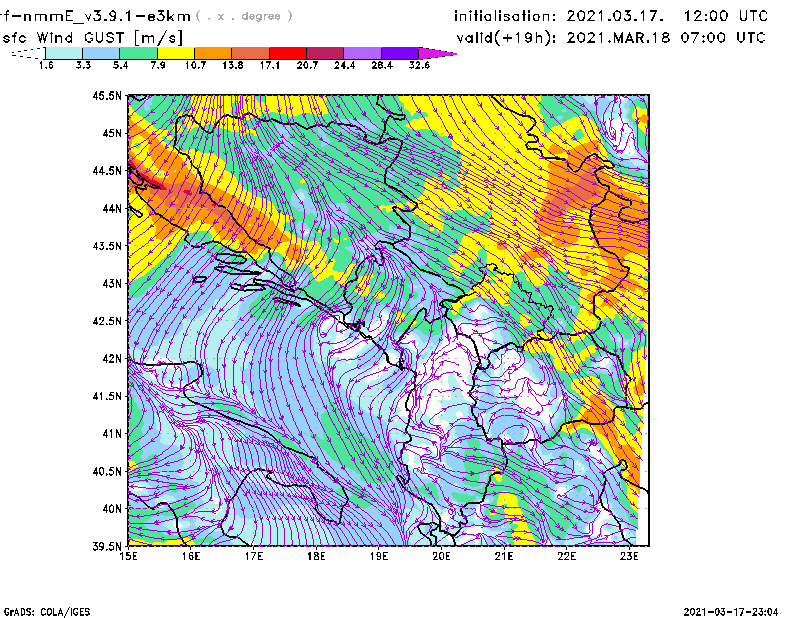Click the '2021.MAR.18 07:00 UTC' valid time
This screenshot has width=800, height=618.
pos(666,38)
